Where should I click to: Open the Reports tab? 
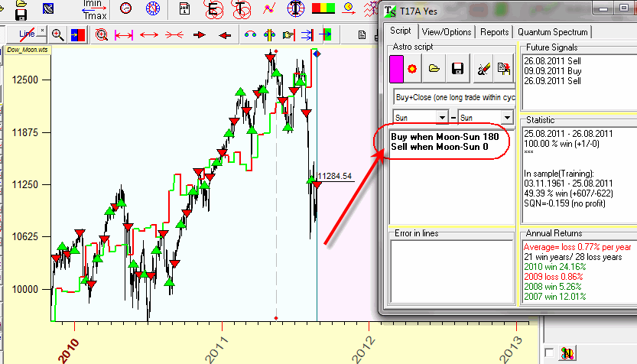point(496,32)
